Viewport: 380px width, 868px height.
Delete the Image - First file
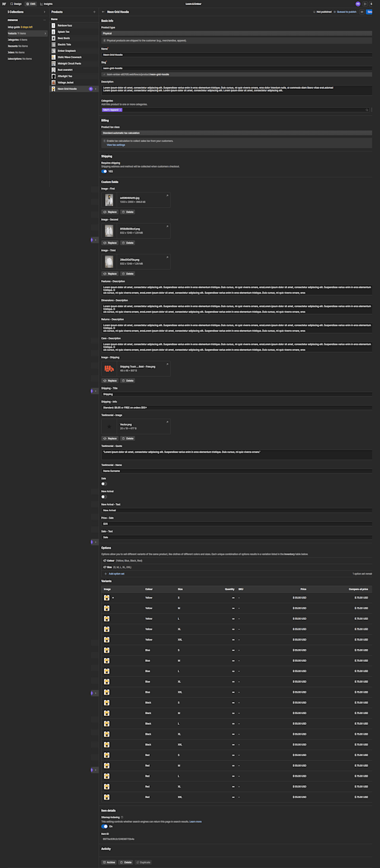coord(127,212)
